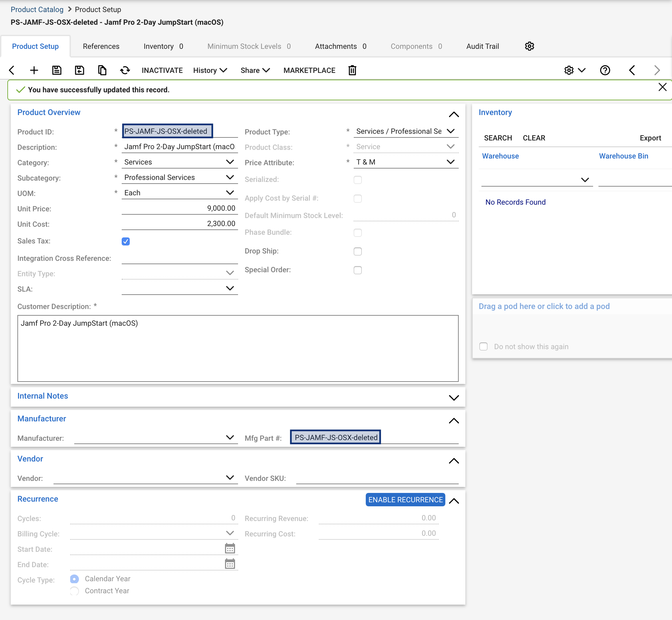Open the End Date calendar picker
The width and height of the screenshot is (672, 620).
(x=230, y=564)
